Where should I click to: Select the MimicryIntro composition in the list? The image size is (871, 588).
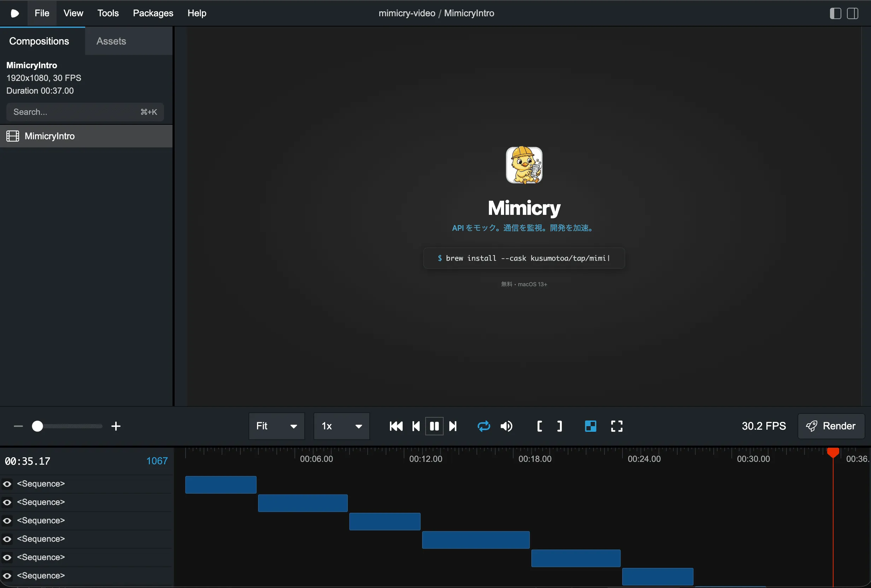pos(86,136)
